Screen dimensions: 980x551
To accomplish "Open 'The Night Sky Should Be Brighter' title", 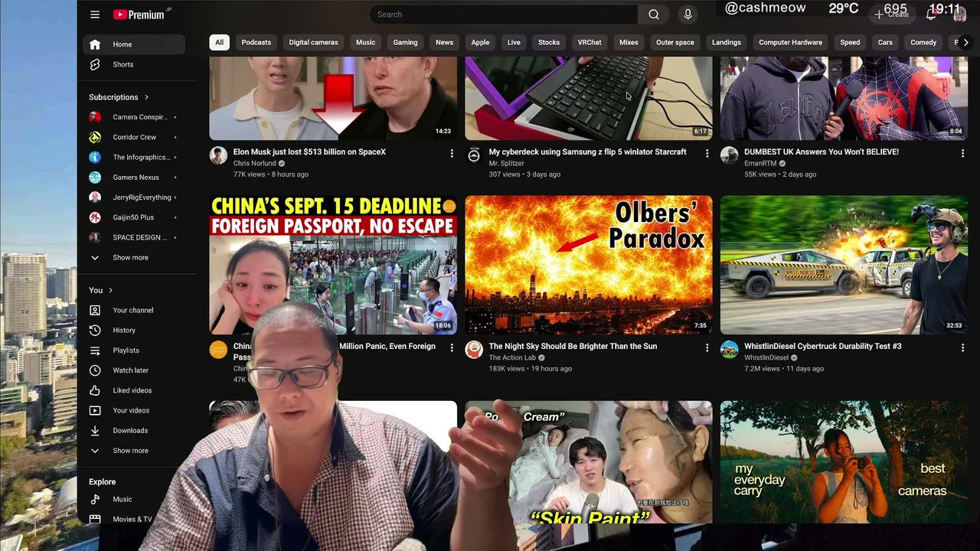I will point(573,347).
